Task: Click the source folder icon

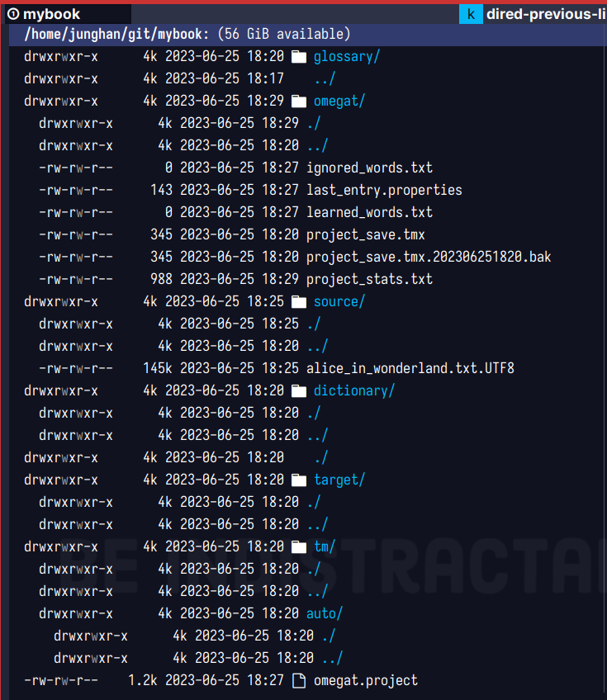Action: click(298, 301)
